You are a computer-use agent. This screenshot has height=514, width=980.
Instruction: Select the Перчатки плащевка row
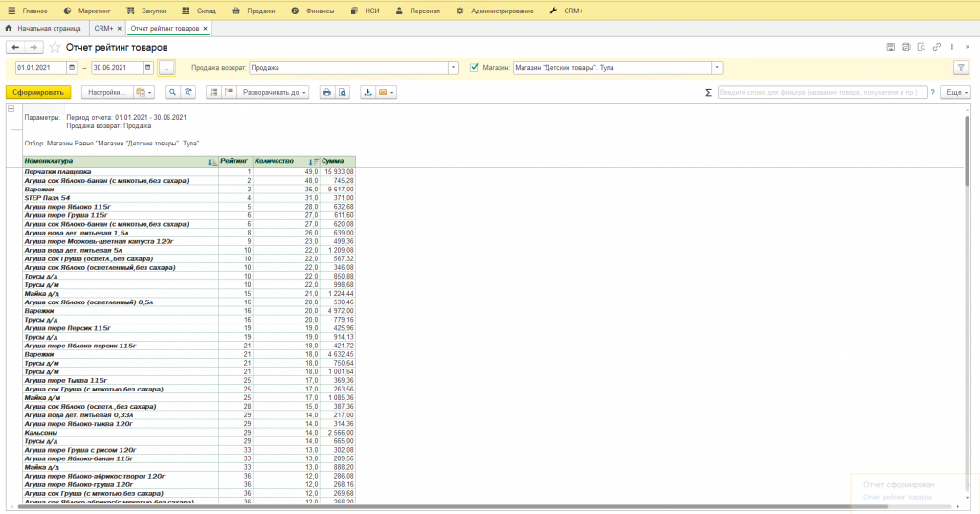coord(189,172)
